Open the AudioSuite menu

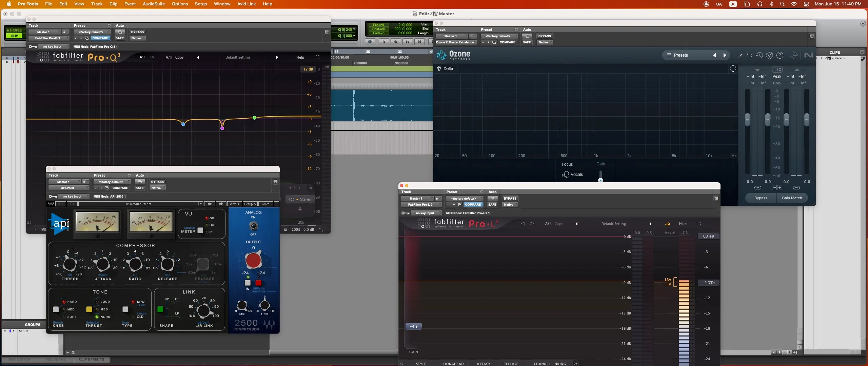click(154, 4)
